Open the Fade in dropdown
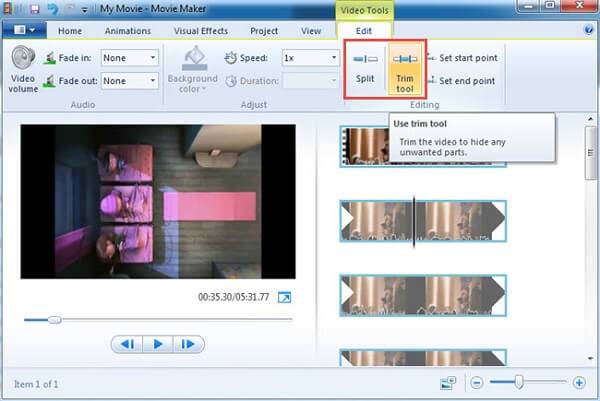 (129, 57)
